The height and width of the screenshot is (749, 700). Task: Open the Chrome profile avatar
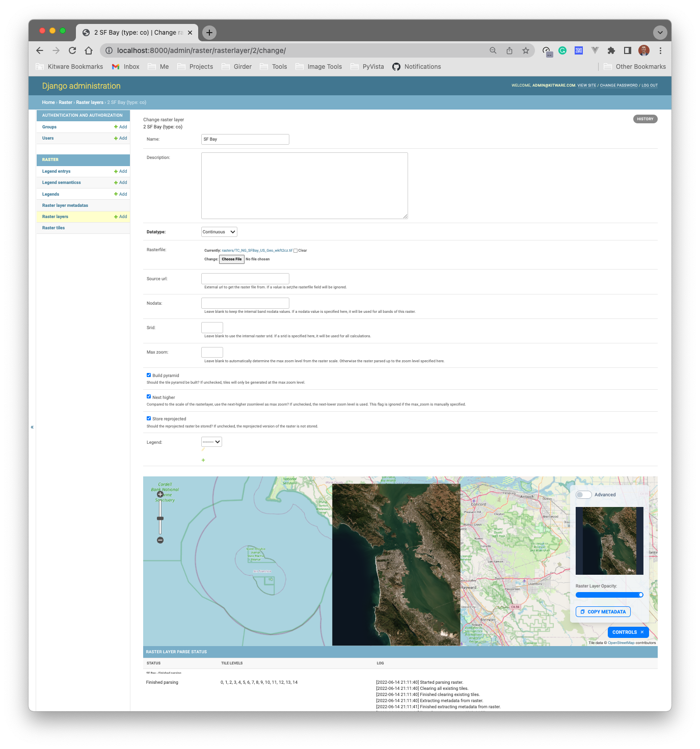[x=644, y=50]
